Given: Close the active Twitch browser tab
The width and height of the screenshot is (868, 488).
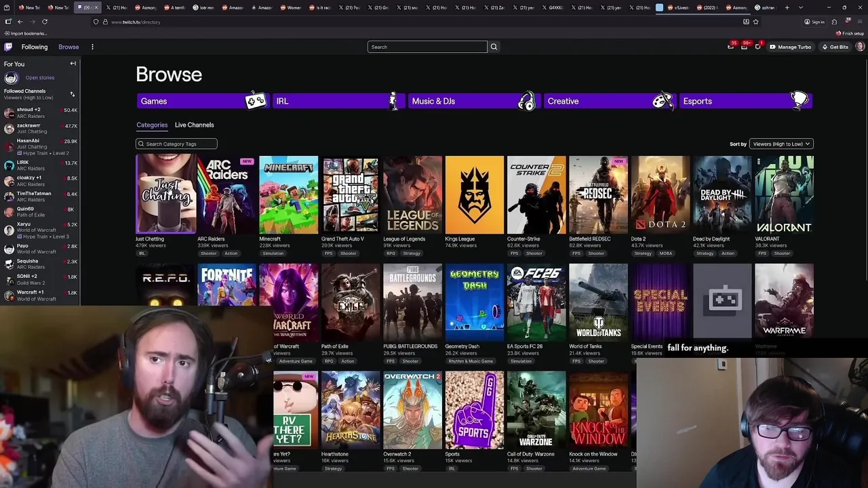Looking at the screenshot, I should [96, 7].
